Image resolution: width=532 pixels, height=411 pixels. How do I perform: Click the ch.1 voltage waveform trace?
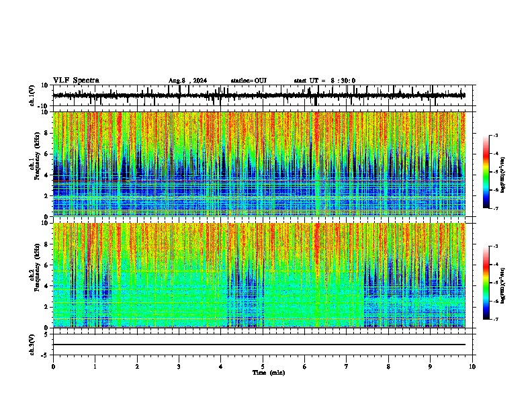259,95
